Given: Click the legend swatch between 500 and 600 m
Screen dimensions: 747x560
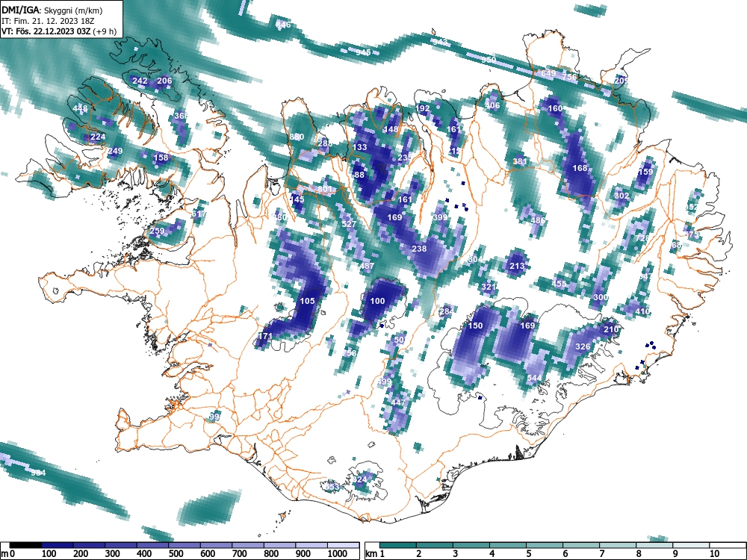Looking at the screenshot, I should (185, 545).
